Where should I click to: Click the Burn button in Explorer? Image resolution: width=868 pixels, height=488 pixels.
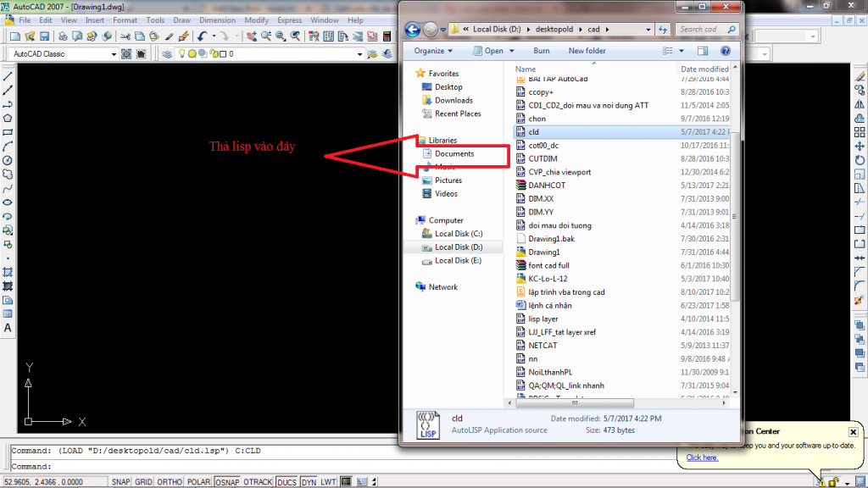tap(542, 51)
